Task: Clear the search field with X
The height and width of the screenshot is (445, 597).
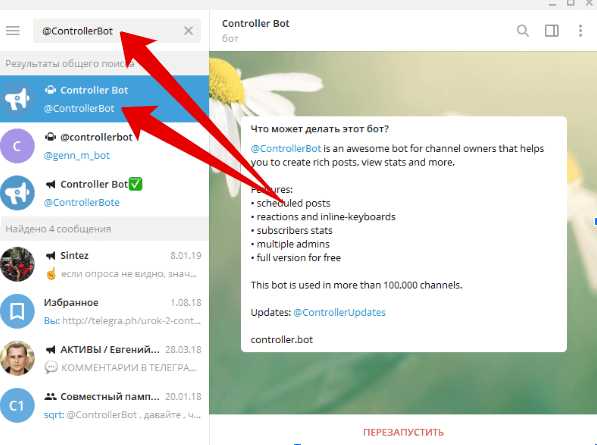Action: [188, 31]
